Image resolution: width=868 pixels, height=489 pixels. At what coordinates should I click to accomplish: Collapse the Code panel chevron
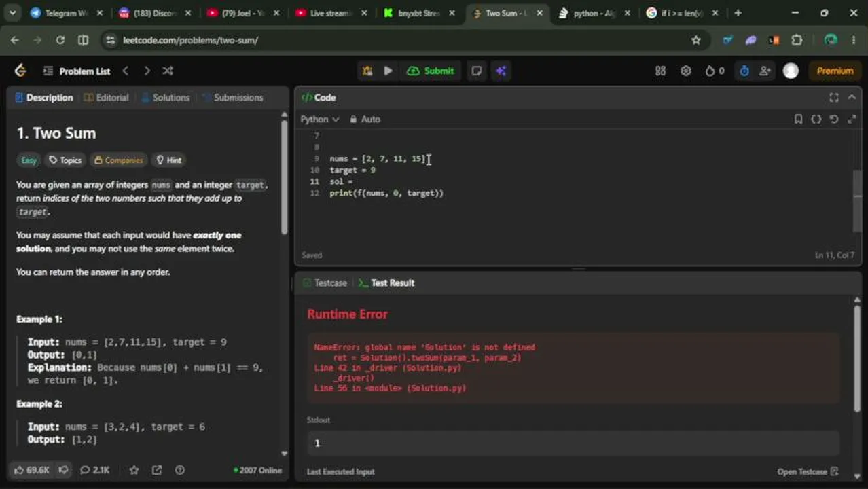tap(852, 98)
